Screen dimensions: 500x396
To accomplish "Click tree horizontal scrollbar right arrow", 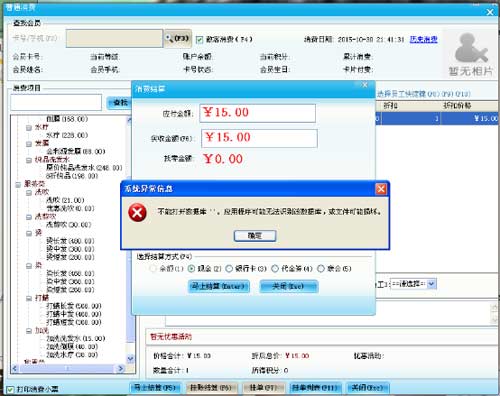I will point(121,368).
